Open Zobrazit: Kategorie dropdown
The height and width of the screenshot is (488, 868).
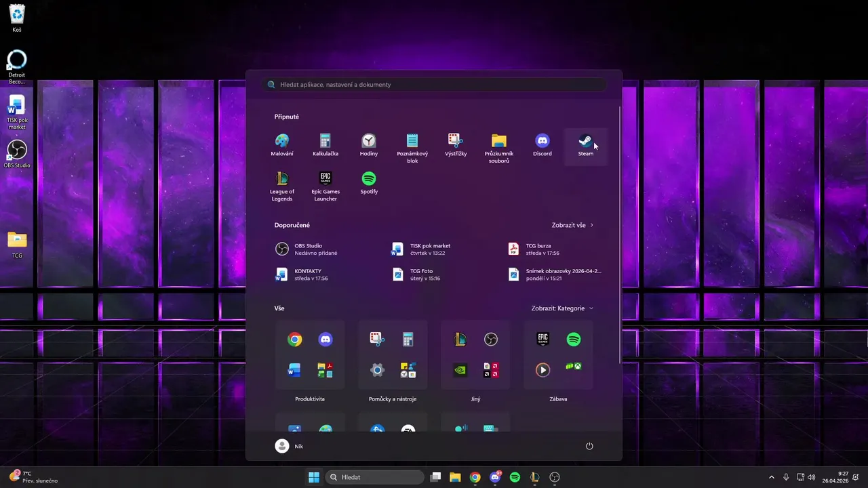[x=562, y=308]
